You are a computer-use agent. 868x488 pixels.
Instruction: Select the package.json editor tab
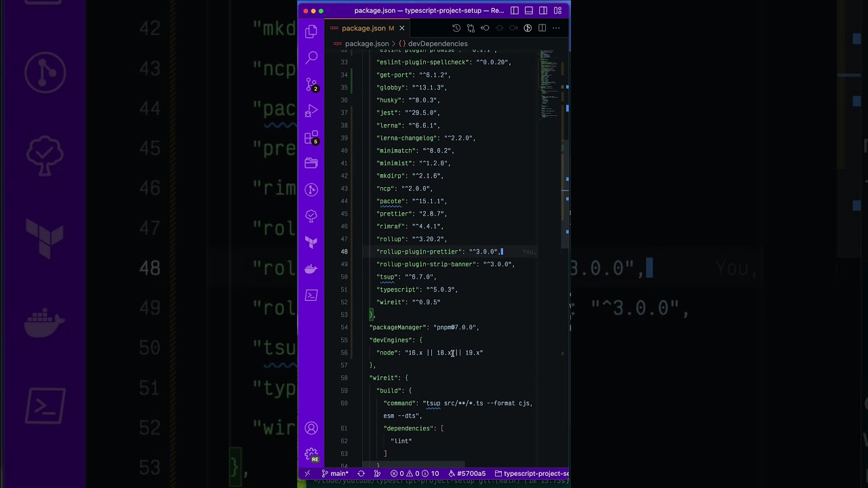coord(367,28)
